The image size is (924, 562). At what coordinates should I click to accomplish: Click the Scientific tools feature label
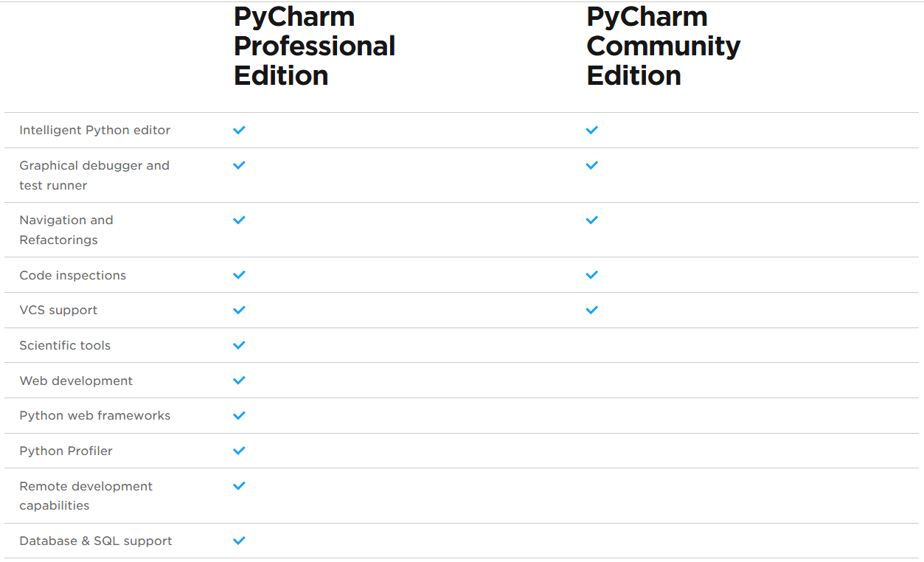pos(65,346)
